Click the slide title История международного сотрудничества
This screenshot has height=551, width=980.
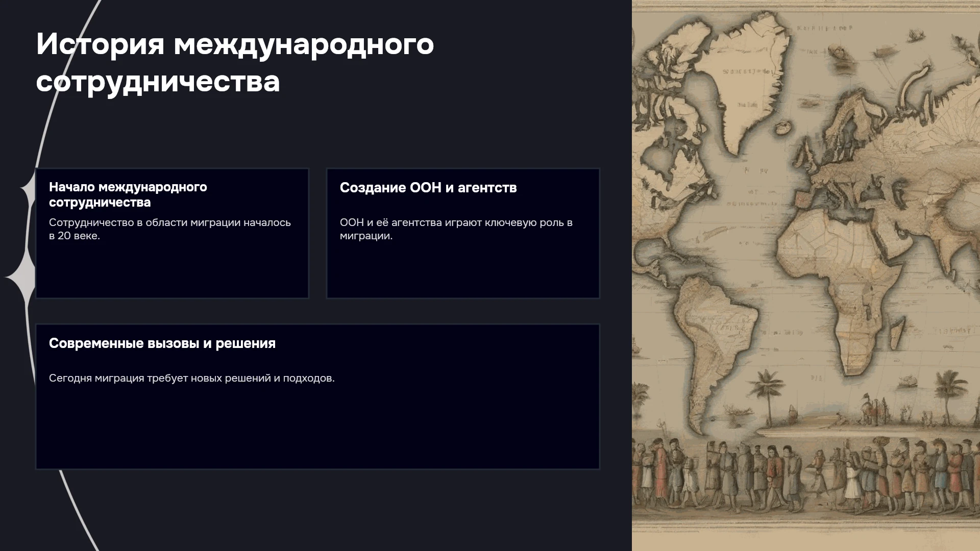[x=235, y=63]
